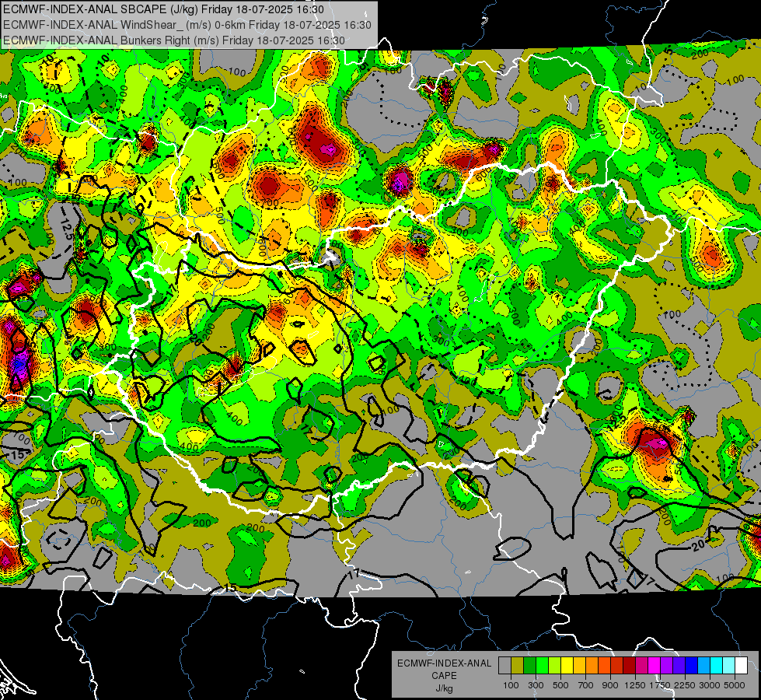Screen dimensions: 761x700
Task: Click the WindShear_ (m/s) 0-6km header line
Action: [187, 25]
